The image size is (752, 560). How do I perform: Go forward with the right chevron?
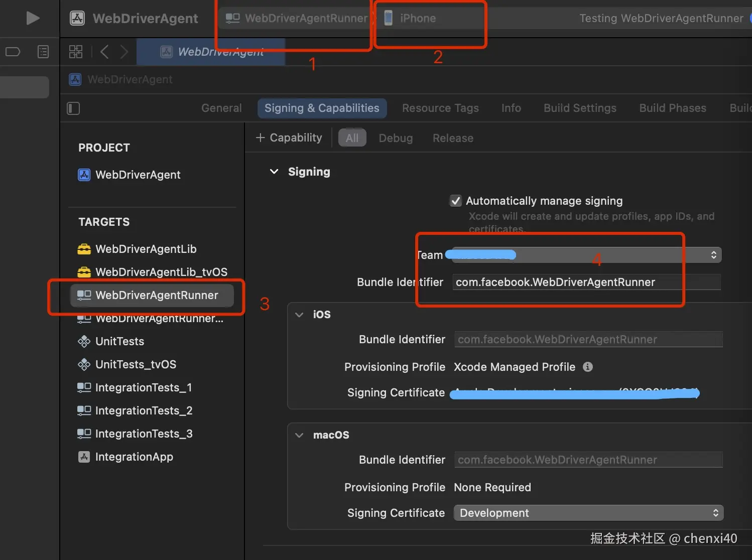pos(124,52)
